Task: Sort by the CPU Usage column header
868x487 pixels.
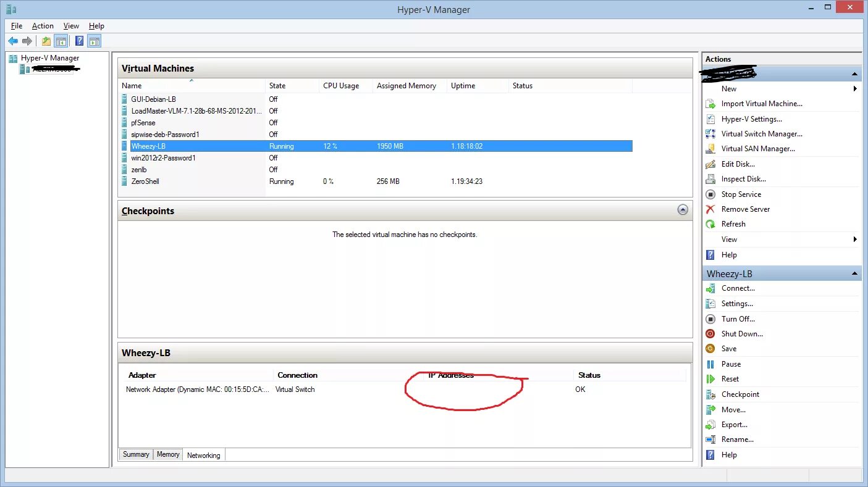Action: pos(346,86)
